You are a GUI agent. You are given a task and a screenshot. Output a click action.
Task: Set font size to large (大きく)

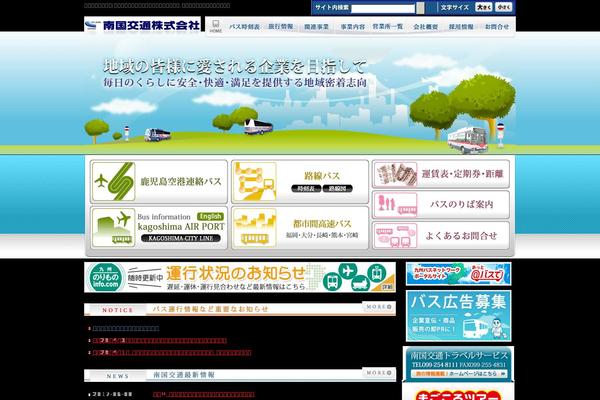click(483, 7)
